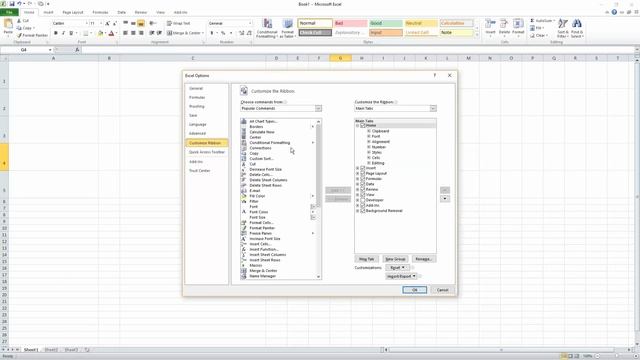Apply the Good cell style swatch
The height and width of the screenshot is (360, 640).
(386, 23)
